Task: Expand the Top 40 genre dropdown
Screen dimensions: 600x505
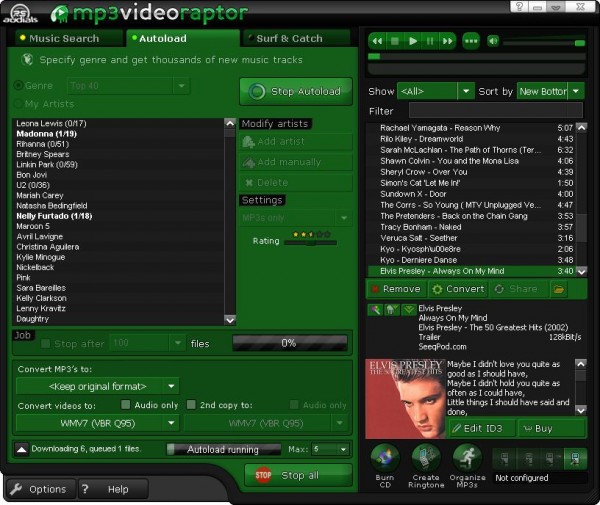Action: (x=181, y=86)
